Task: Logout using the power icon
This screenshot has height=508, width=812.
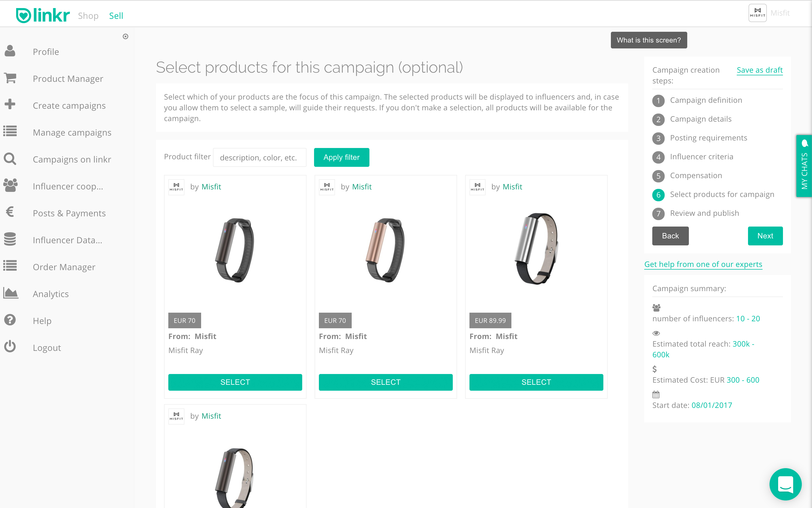Action: coord(10,346)
